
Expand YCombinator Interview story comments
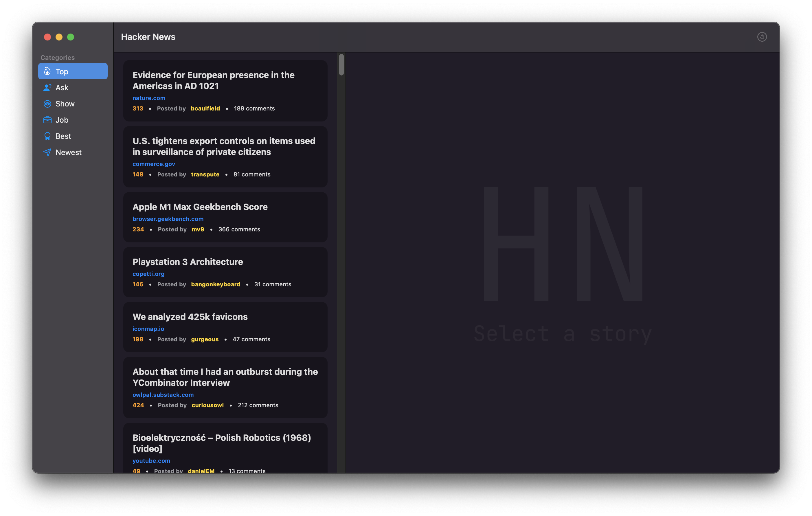(x=258, y=405)
